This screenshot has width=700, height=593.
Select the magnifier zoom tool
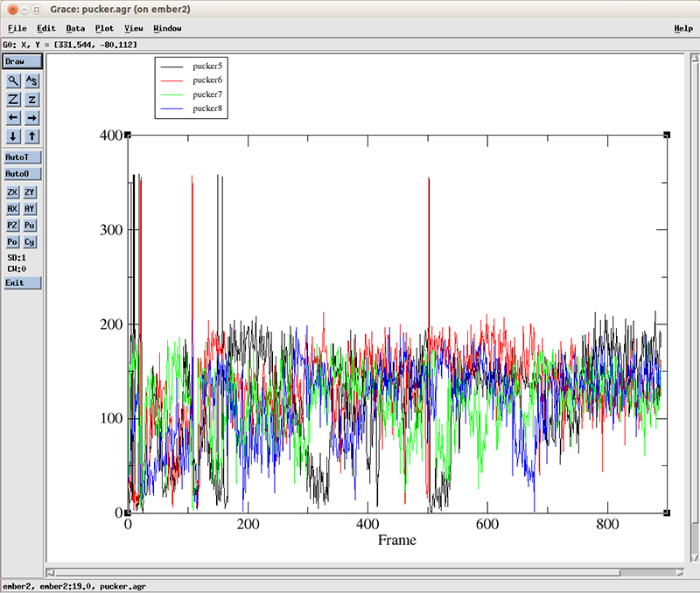point(13,80)
